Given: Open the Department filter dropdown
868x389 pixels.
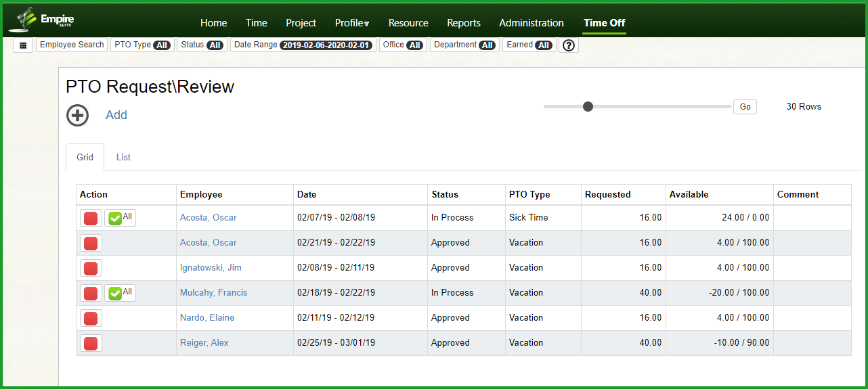Looking at the screenshot, I should pos(464,45).
